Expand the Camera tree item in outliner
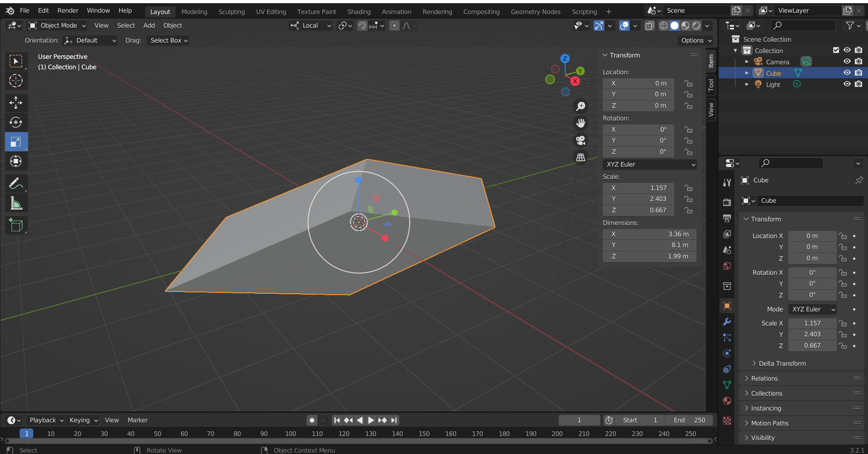 (x=747, y=62)
